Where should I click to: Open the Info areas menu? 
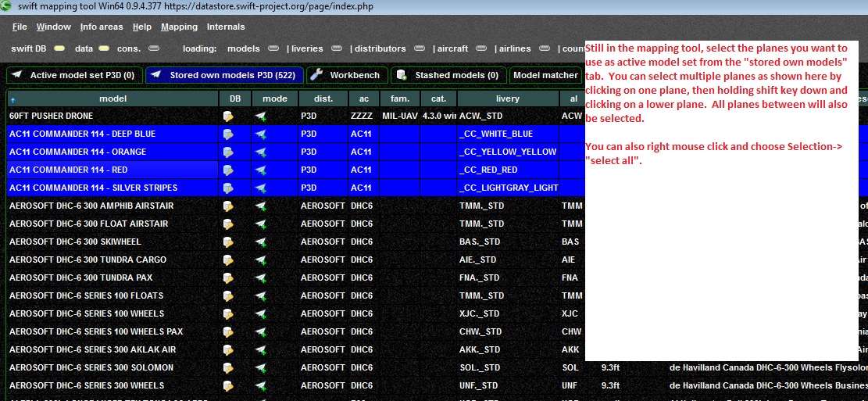(x=102, y=27)
